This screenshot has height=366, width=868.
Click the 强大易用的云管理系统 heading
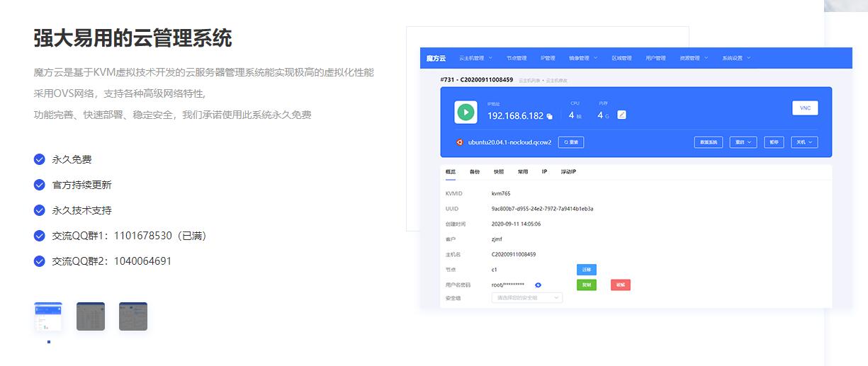coord(133,38)
